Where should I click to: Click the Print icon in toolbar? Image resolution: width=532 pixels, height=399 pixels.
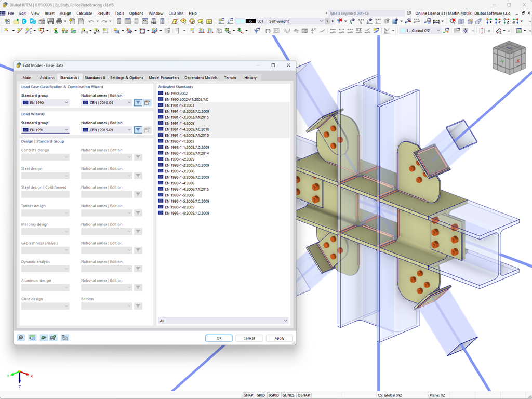click(x=59, y=21)
